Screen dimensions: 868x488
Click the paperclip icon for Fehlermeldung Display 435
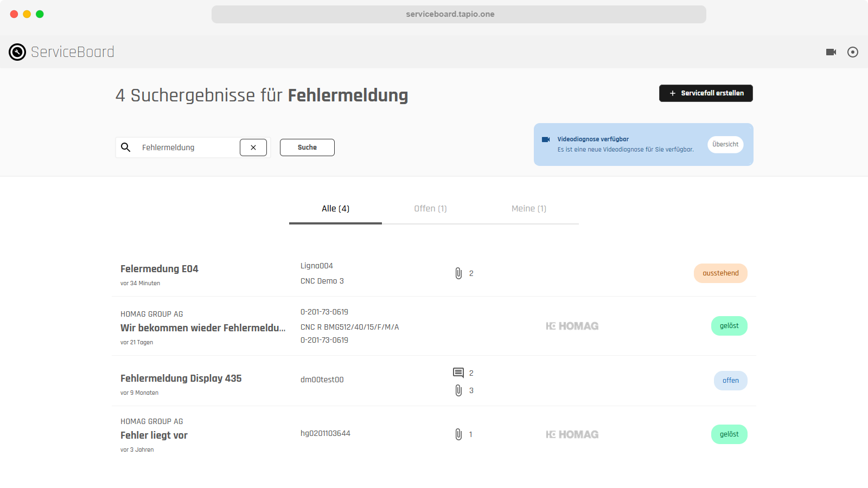pyautogui.click(x=458, y=390)
